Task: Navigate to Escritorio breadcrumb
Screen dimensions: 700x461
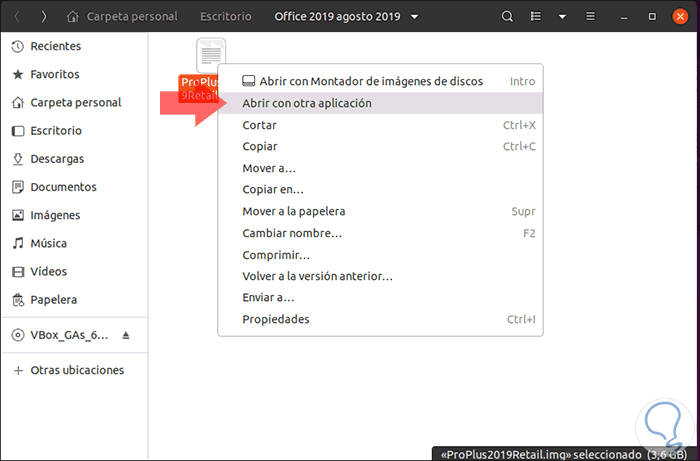Action: pos(223,17)
